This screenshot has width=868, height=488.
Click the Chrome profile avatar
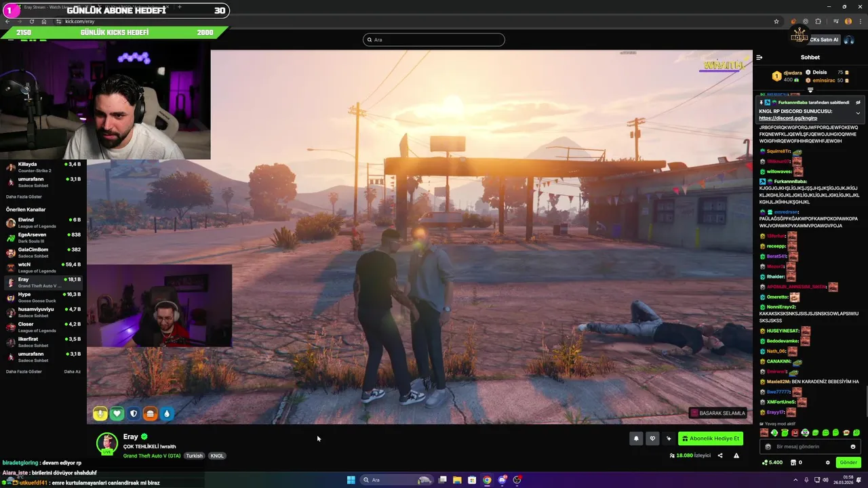(848, 21)
